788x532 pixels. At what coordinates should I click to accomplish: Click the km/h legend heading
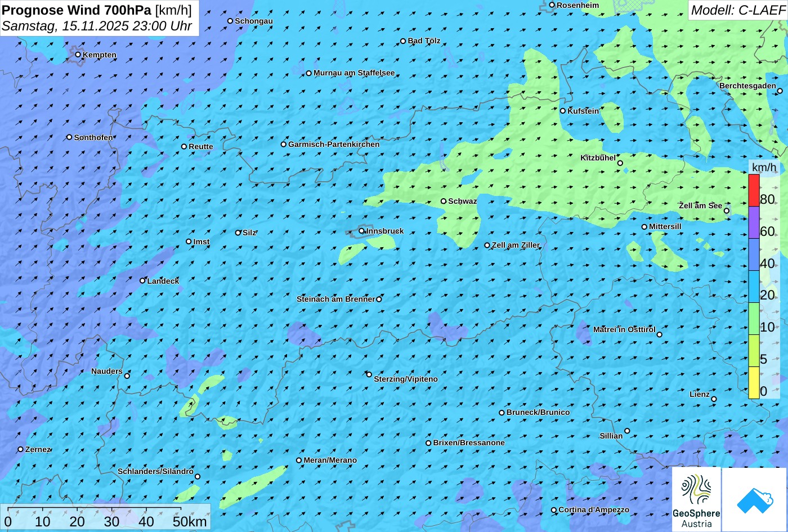tap(764, 167)
